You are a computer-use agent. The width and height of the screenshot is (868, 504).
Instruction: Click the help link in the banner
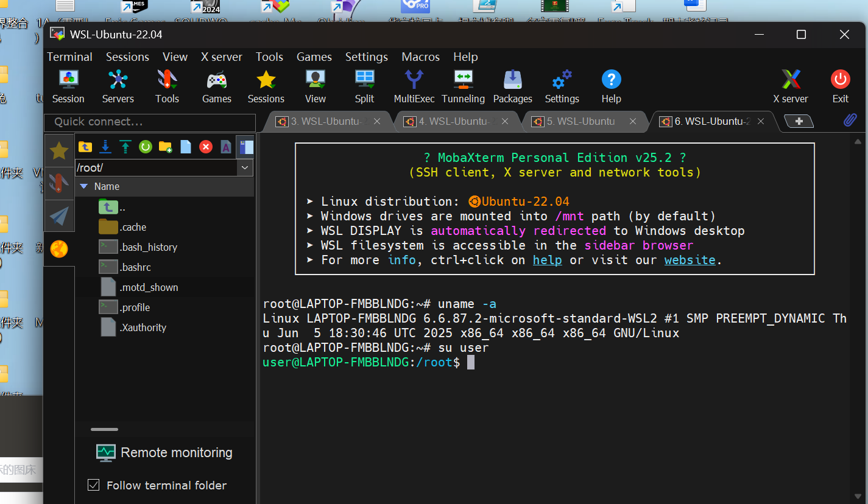(548, 260)
